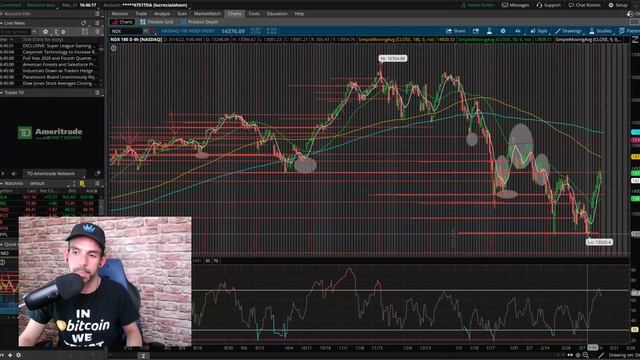Click the flask icon on chart toolbar
Viewport: 640px width, 360px height.
click(x=489, y=31)
